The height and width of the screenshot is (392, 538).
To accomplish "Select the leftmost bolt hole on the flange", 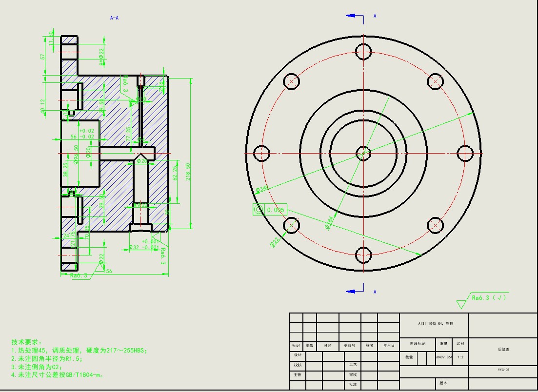I will (x=262, y=153).
